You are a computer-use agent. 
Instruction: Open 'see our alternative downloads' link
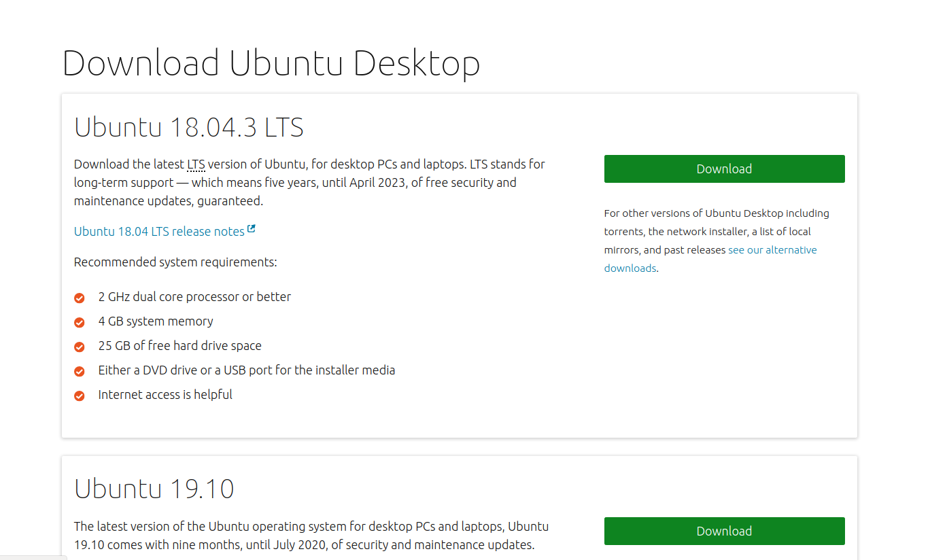[710, 259]
